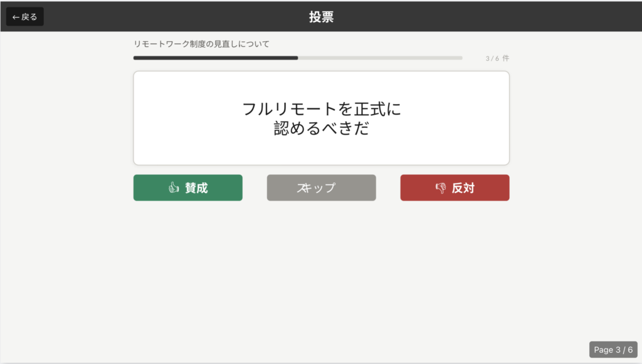This screenshot has height=364, width=642.
Task: Click the 賛成 text label on the green button
Action: point(196,188)
